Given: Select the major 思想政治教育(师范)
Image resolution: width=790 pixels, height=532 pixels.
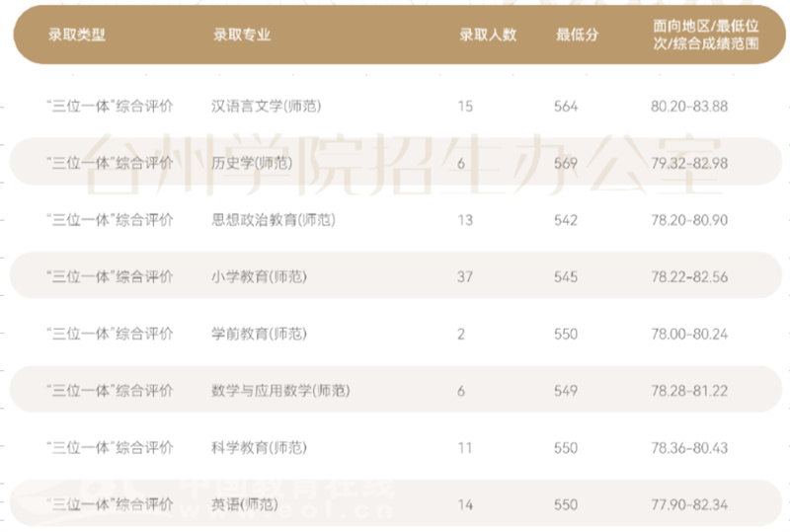Looking at the screenshot, I should pos(274,220).
